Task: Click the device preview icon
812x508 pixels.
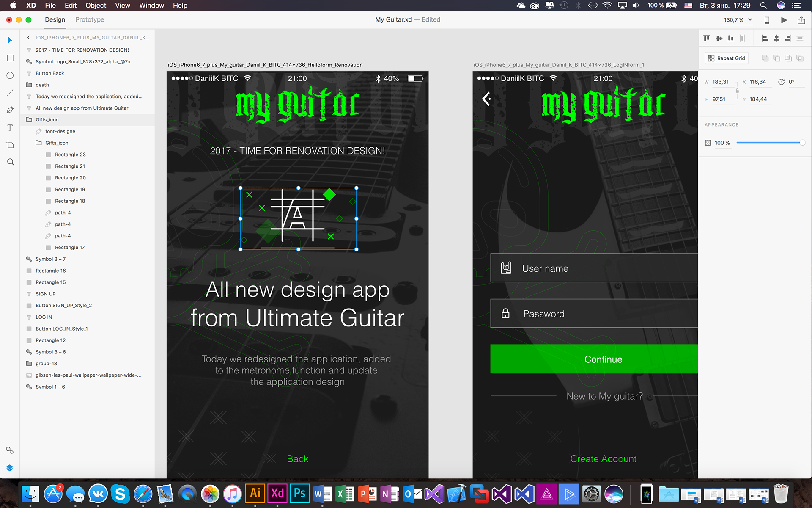Action: (x=767, y=20)
